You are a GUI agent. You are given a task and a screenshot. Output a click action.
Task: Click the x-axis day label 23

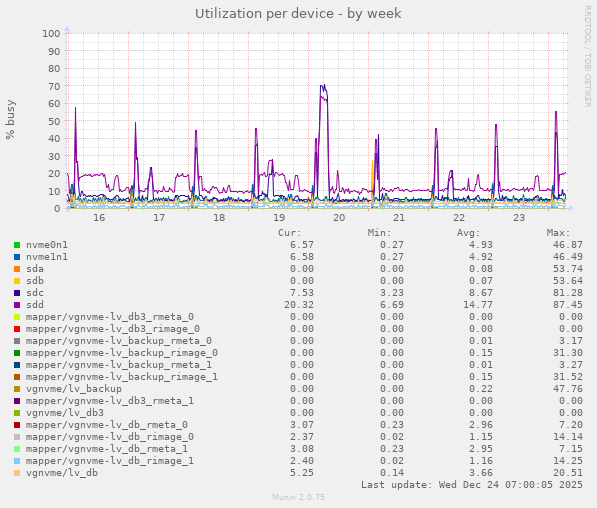click(x=519, y=218)
